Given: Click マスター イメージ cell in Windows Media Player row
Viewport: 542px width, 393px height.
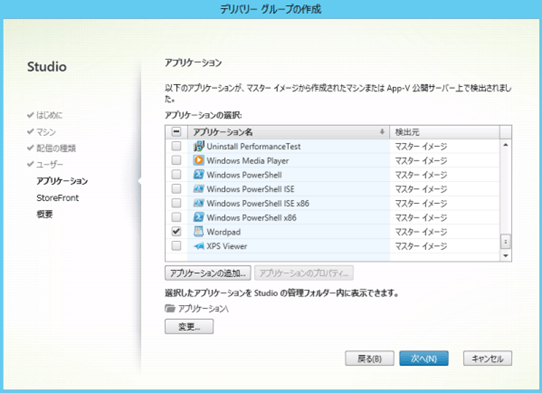Looking at the screenshot, I should click(x=444, y=160).
